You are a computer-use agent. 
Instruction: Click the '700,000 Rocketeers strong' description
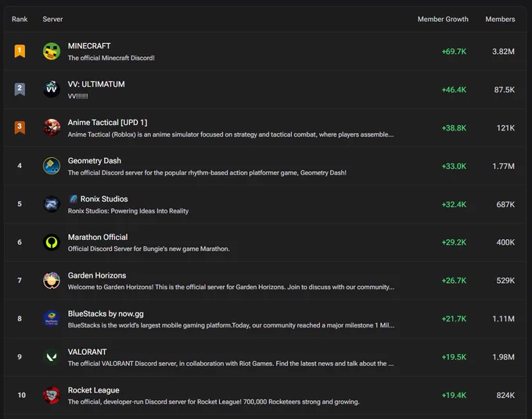point(214,402)
